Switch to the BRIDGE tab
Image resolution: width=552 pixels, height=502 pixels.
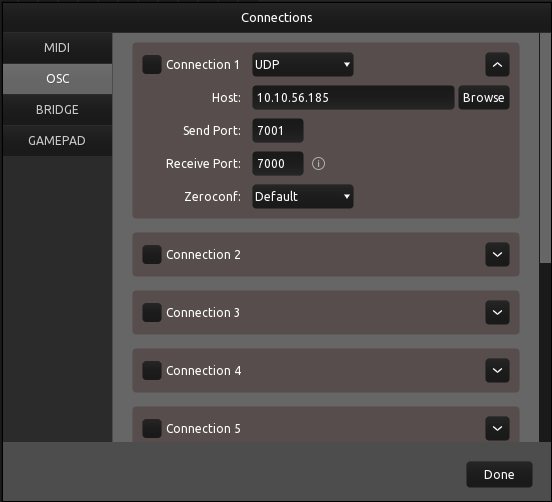[57, 109]
